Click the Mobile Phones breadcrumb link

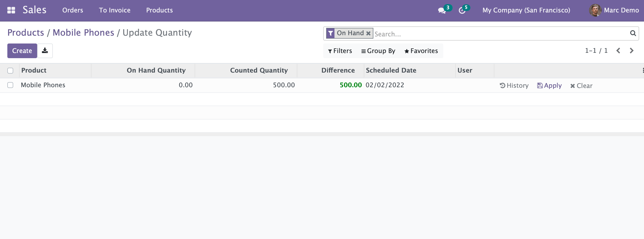pos(83,33)
